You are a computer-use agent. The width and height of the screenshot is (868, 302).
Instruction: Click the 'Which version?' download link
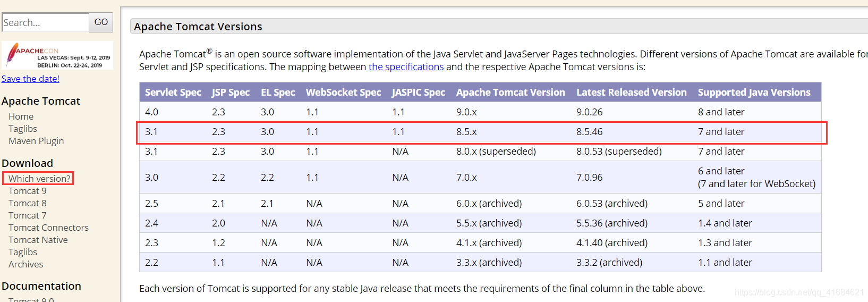coord(39,179)
